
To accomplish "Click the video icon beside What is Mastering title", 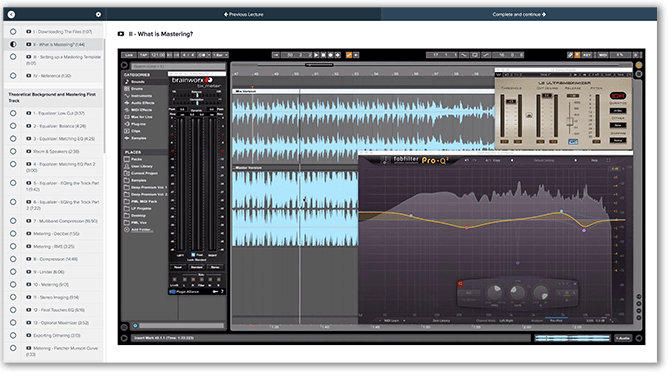I will (121, 34).
